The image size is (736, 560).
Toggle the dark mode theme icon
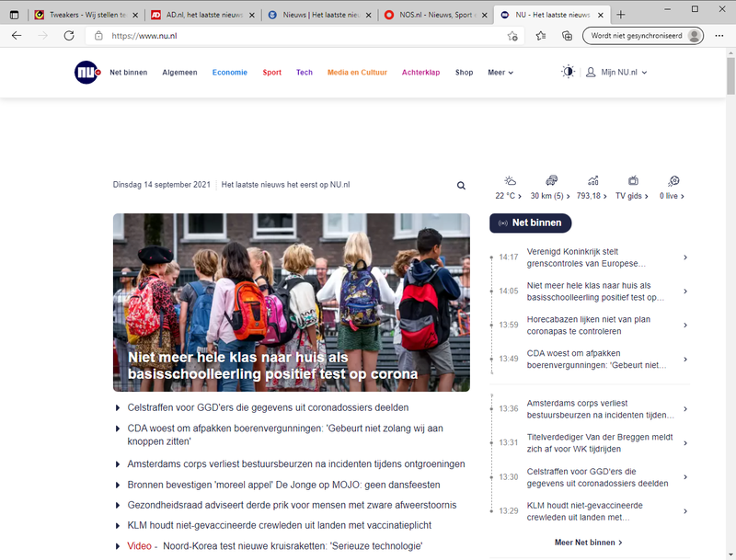(568, 72)
